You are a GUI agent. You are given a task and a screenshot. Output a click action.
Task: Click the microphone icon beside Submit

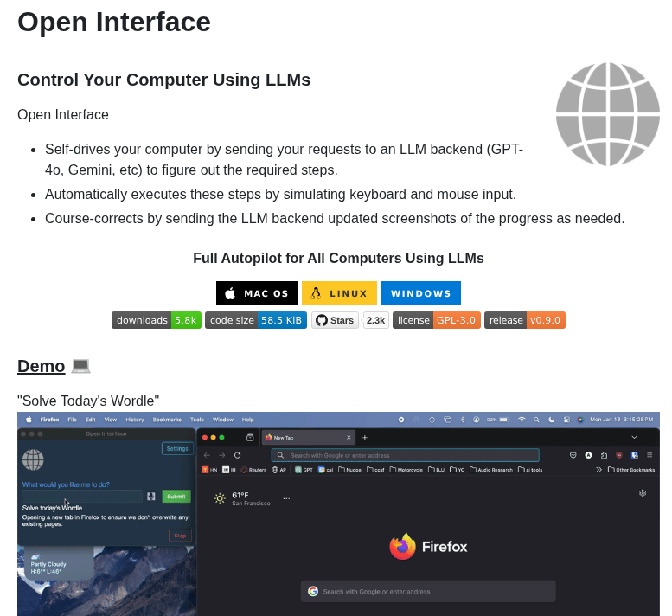coord(150,496)
